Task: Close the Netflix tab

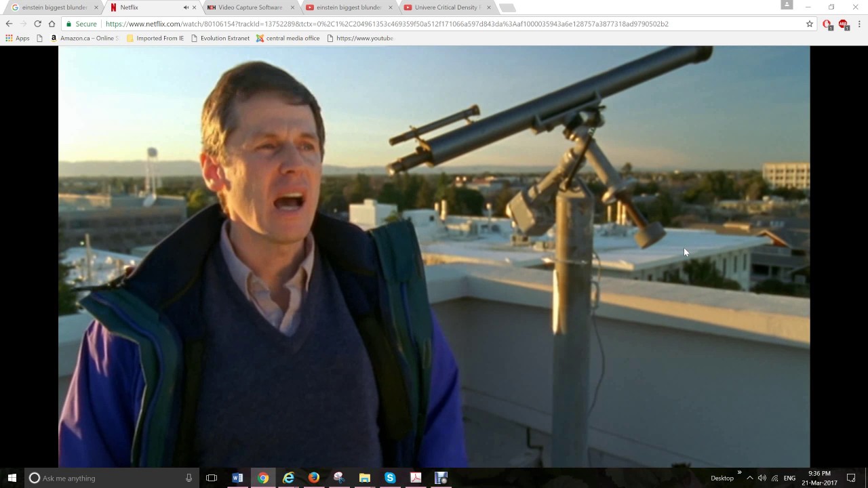Action: point(195,7)
